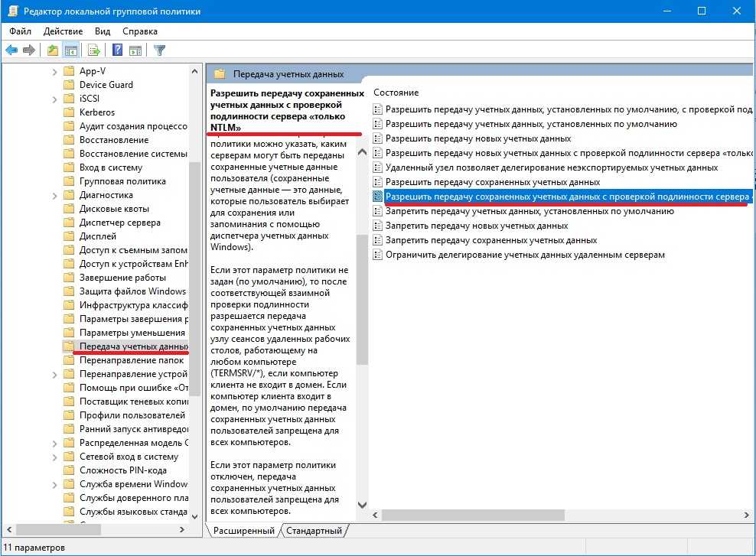The height and width of the screenshot is (556, 756).
Task: Expand the App-V tree node
Action: 55,71
